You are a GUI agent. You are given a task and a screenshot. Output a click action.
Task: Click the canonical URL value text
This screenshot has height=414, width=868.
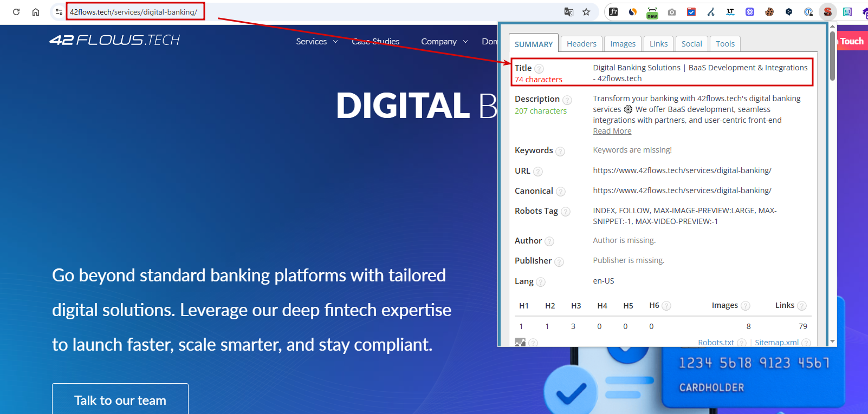click(x=682, y=190)
